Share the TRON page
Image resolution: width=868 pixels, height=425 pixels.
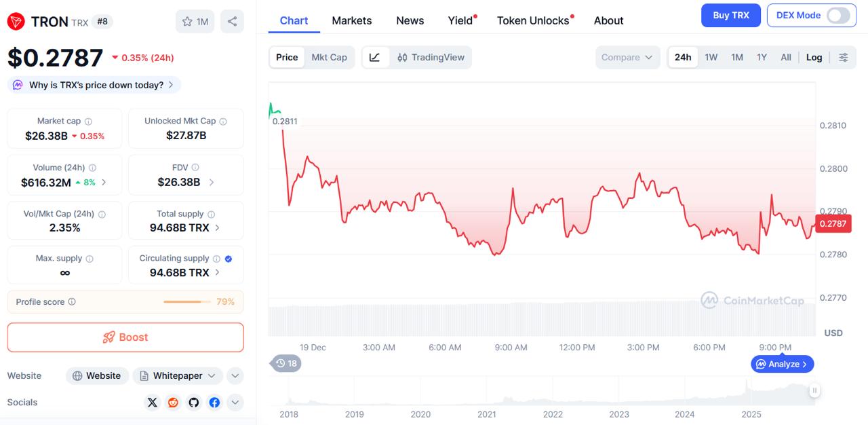[233, 21]
